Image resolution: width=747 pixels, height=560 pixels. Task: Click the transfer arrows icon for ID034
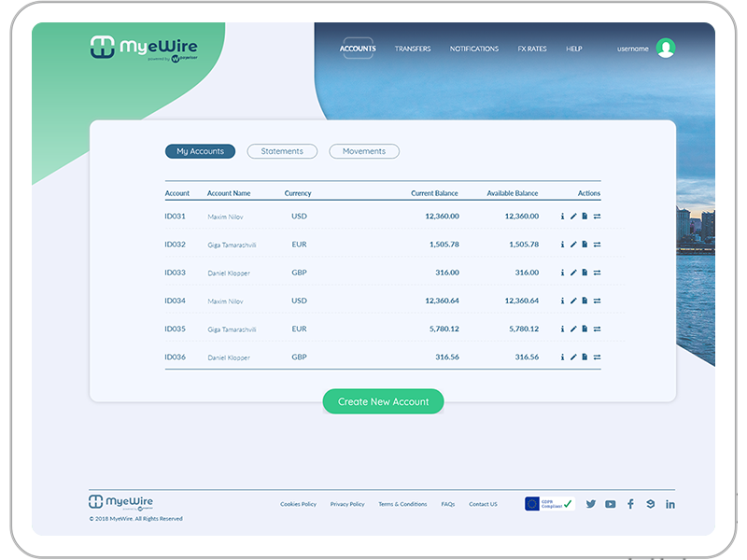tap(597, 301)
